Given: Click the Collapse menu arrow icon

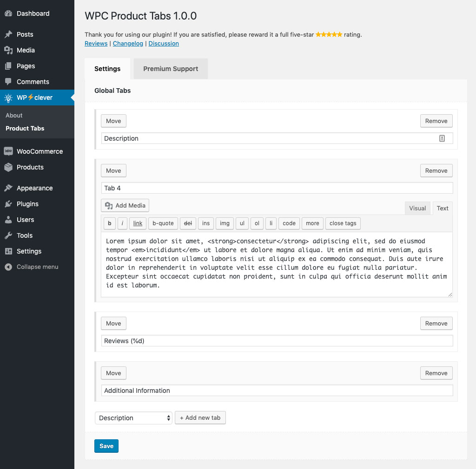Looking at the screenshot, I should [x=8, y=267].
